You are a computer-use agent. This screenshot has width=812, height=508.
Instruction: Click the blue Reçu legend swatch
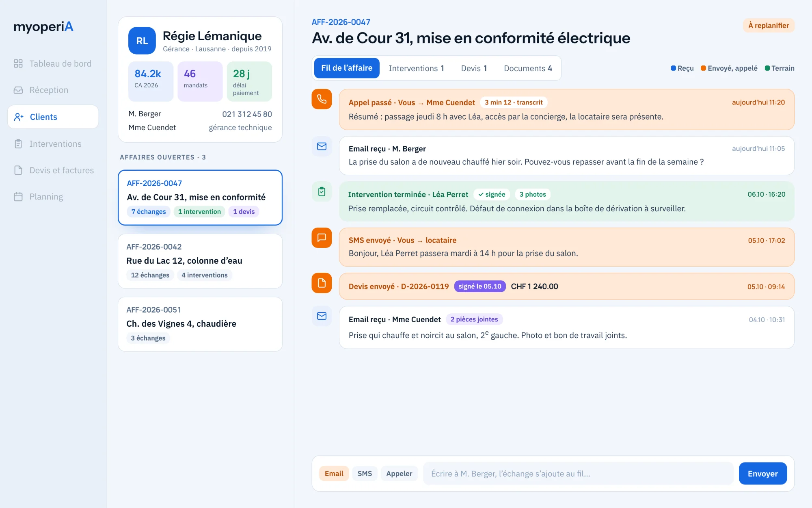pos(673,68)
